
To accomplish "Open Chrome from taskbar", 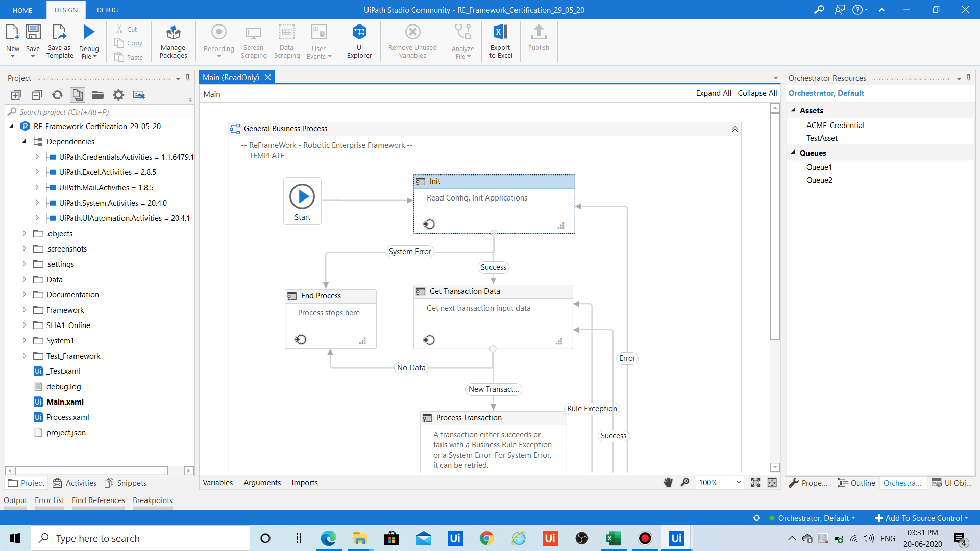I will 486,538.
